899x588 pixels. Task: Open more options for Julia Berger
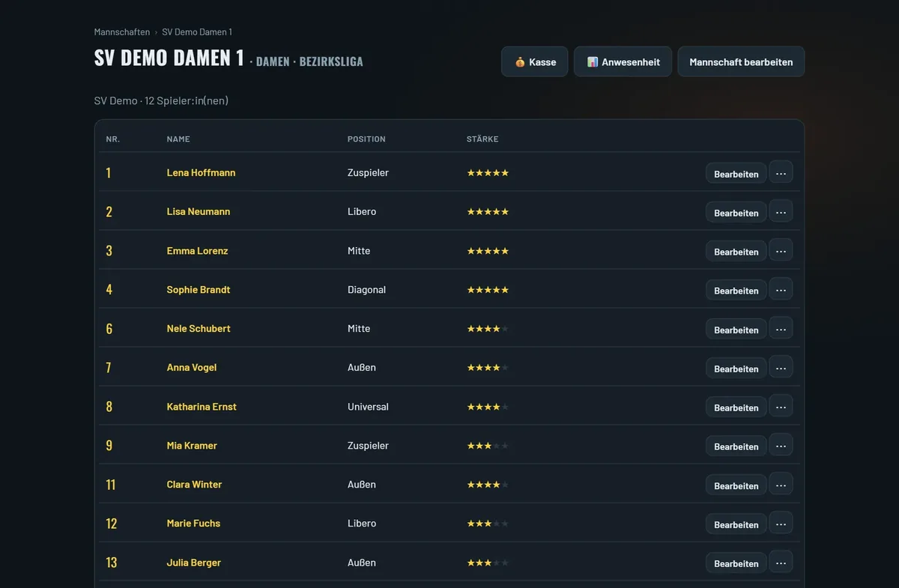pos(781,562)
